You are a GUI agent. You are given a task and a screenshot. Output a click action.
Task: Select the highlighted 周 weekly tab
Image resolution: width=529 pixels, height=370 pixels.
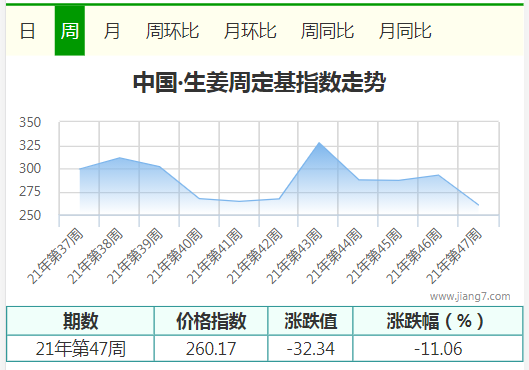69,31
